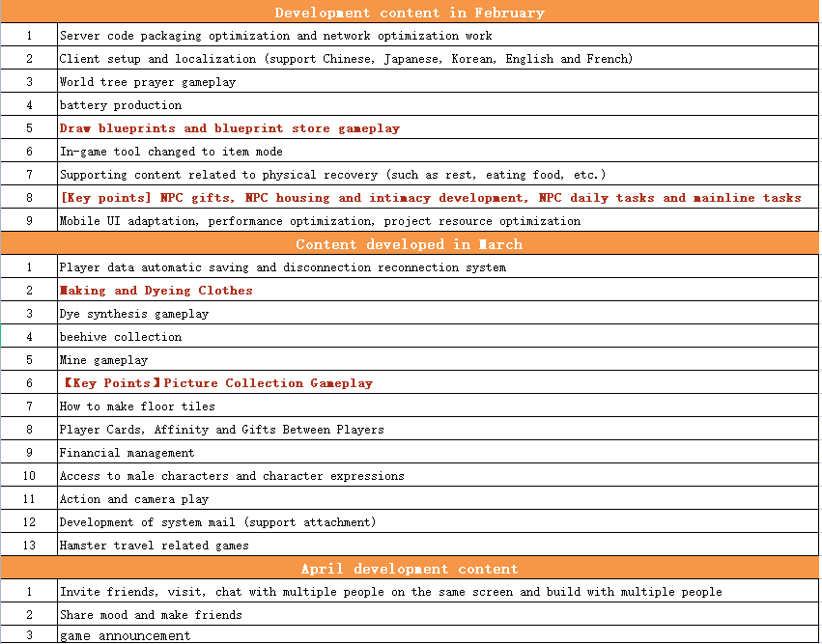822x644 pixels.
Task: Click the red 'Making and Dyeing Clothes' cell
Action: 156,291
